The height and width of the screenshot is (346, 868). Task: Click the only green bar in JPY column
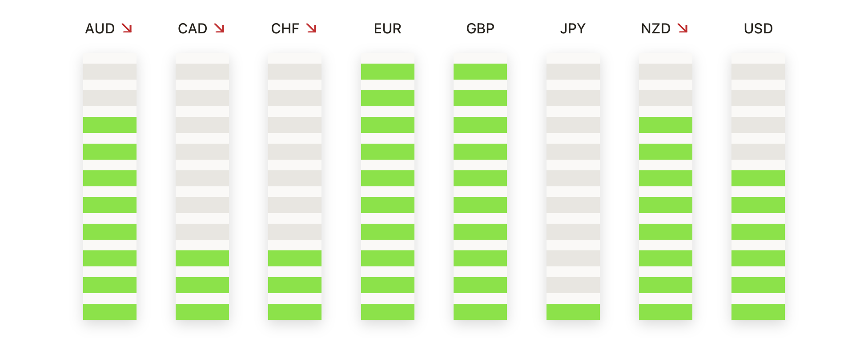[573, 312]
